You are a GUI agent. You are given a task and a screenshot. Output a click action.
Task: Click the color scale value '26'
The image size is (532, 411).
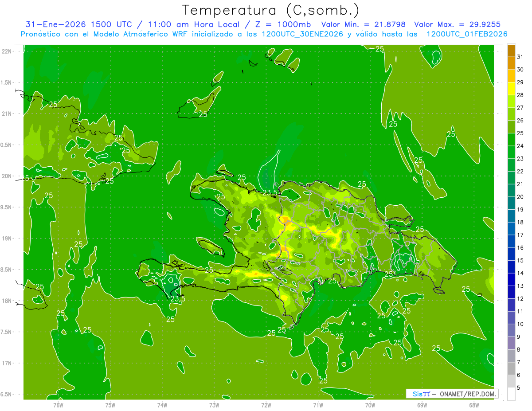520,121
